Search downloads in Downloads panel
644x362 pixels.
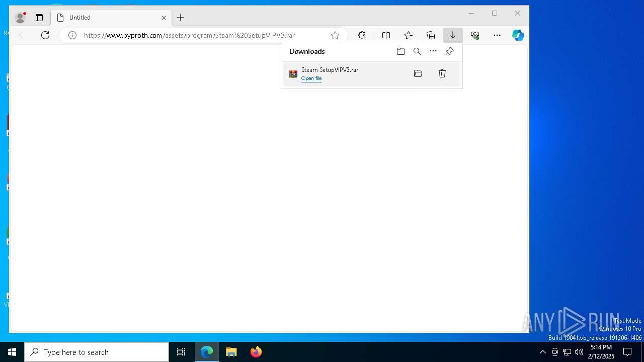(417, 51)
